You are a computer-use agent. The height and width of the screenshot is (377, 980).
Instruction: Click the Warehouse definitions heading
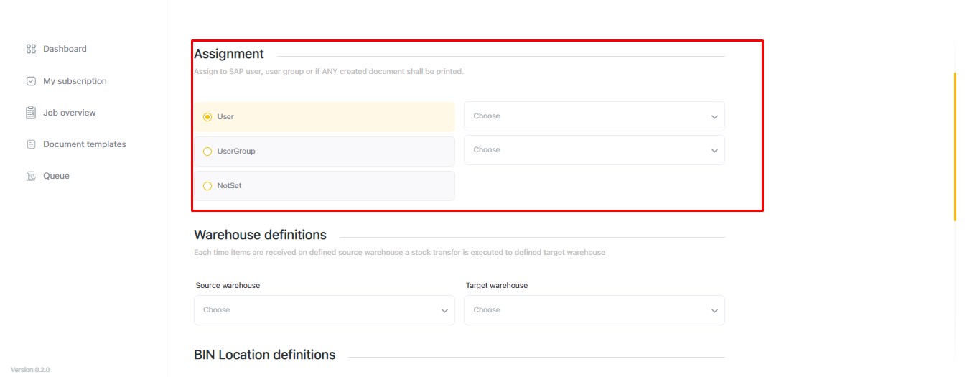pyautogui.click(x=260, y=235)
